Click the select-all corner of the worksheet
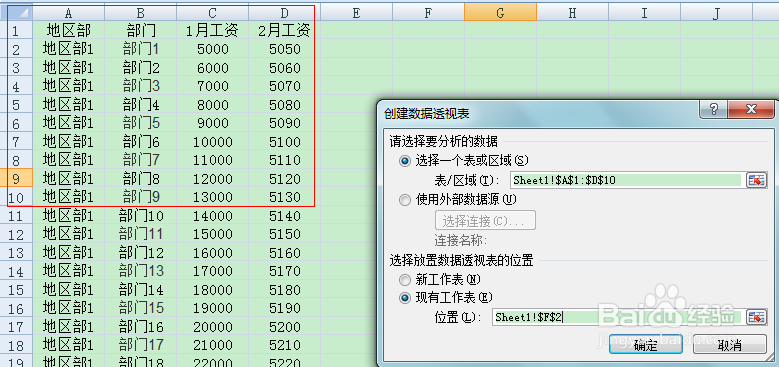 point(16,12)
